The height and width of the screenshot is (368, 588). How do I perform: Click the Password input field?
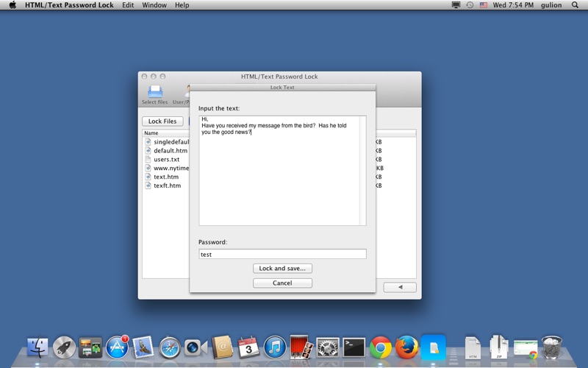click(x=282, y=254)
